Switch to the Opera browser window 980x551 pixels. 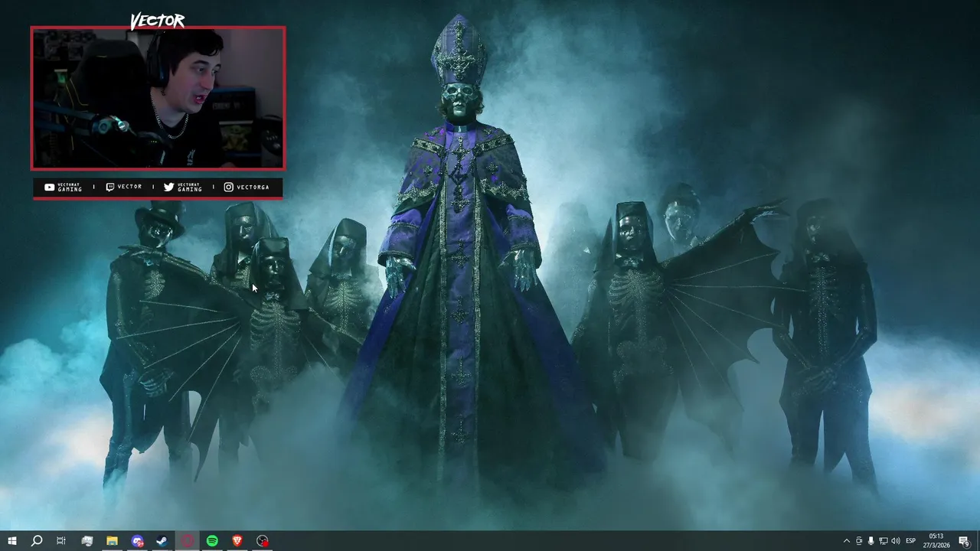(188, 541)
